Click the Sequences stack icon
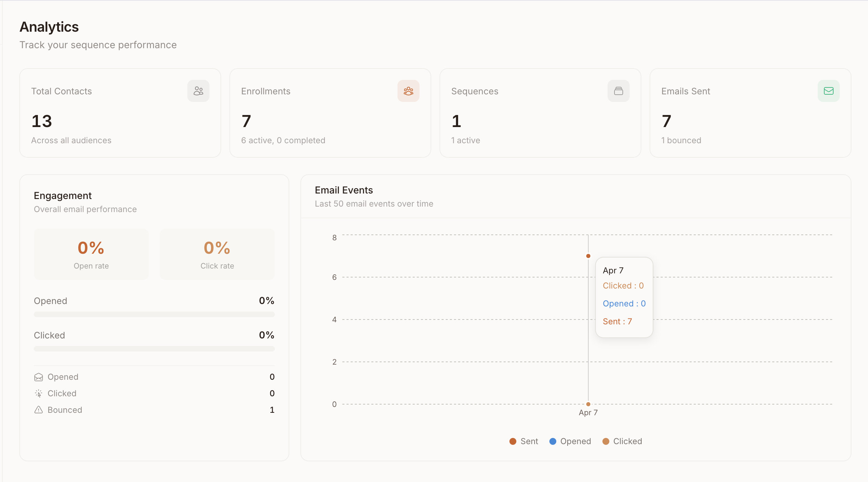Viewport: 868px width, 482px height. (x=618, y=91)
